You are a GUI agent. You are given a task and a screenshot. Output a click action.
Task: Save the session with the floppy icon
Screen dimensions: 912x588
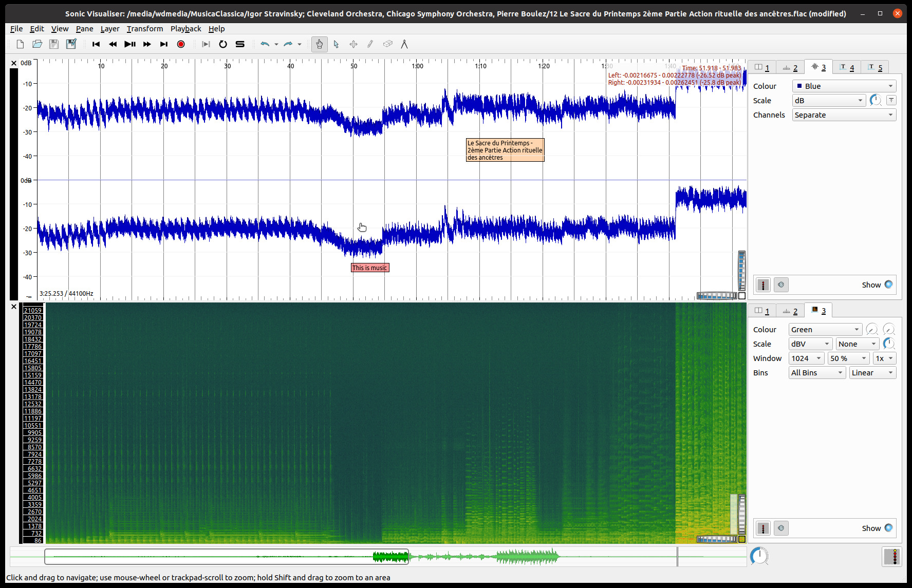tap(54, 44)
